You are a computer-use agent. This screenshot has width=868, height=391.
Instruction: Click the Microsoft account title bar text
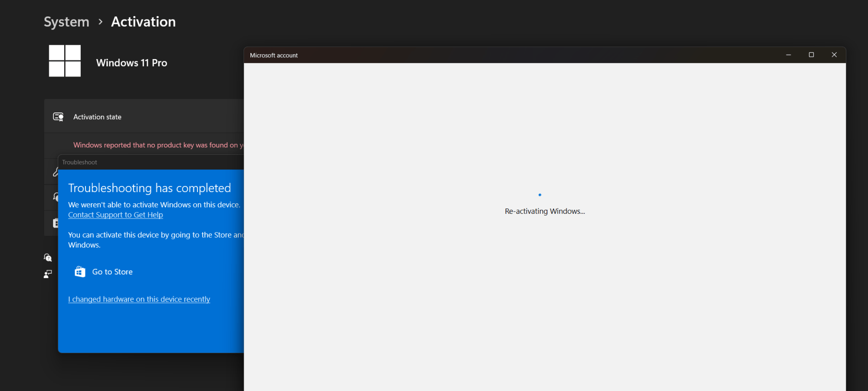[x=274, y=55]
